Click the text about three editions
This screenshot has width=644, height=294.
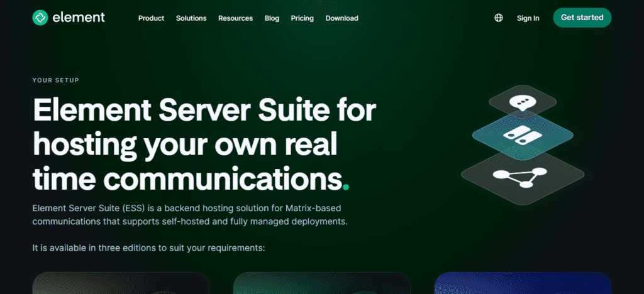[x=148, y=248]
